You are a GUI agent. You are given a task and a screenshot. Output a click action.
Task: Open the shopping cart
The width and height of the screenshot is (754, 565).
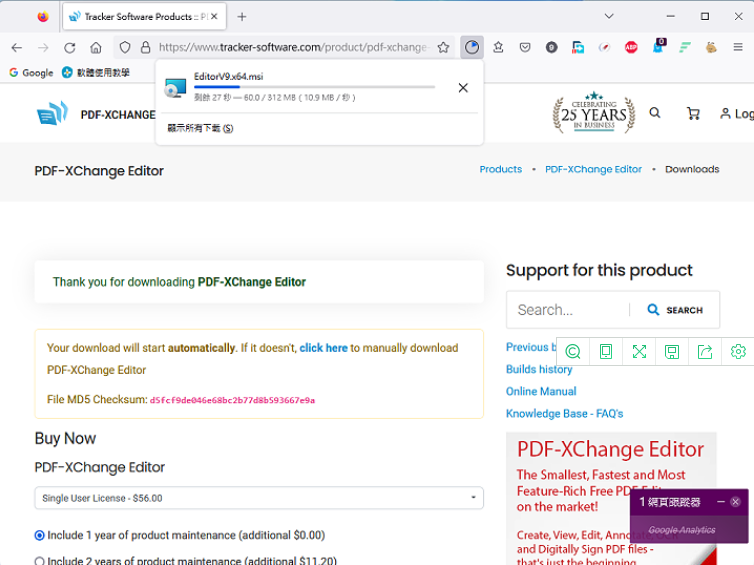[x=693, y=113]
